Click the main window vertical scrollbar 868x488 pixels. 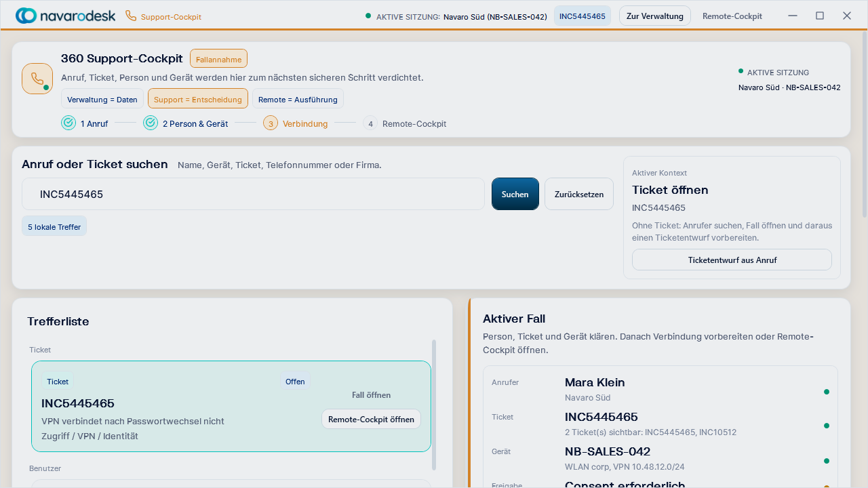click(864, 125)
